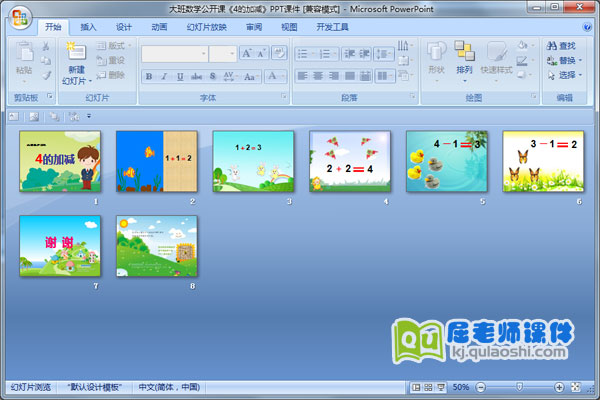Image resolution: width=600 pixels, height=400 pixels.
Task: Open the font name combo box
Action: click(x=174, y=54)
